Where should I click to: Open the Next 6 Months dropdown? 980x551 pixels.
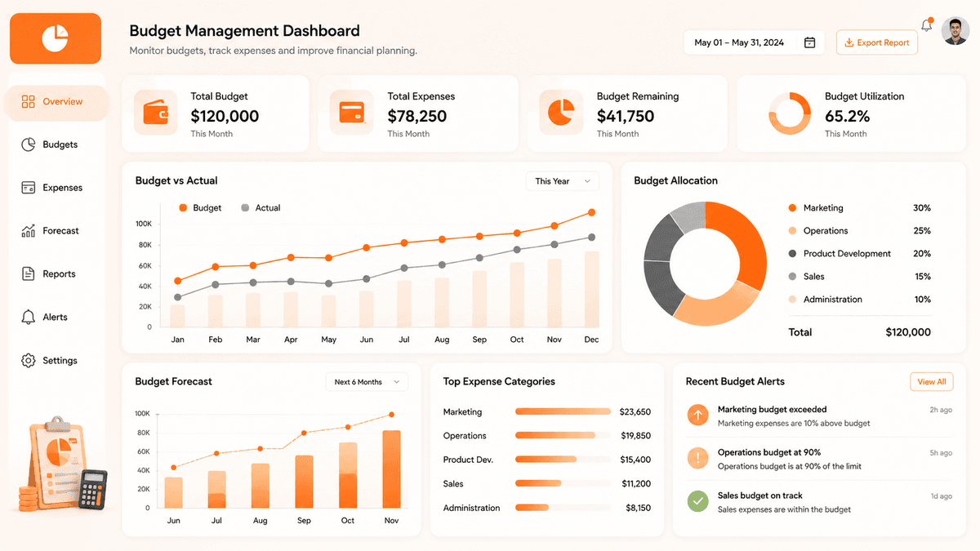[x=367, y=382]
